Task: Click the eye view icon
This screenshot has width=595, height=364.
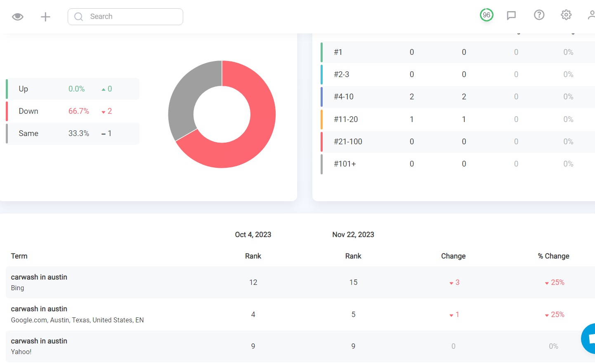Action: [18, 16]
